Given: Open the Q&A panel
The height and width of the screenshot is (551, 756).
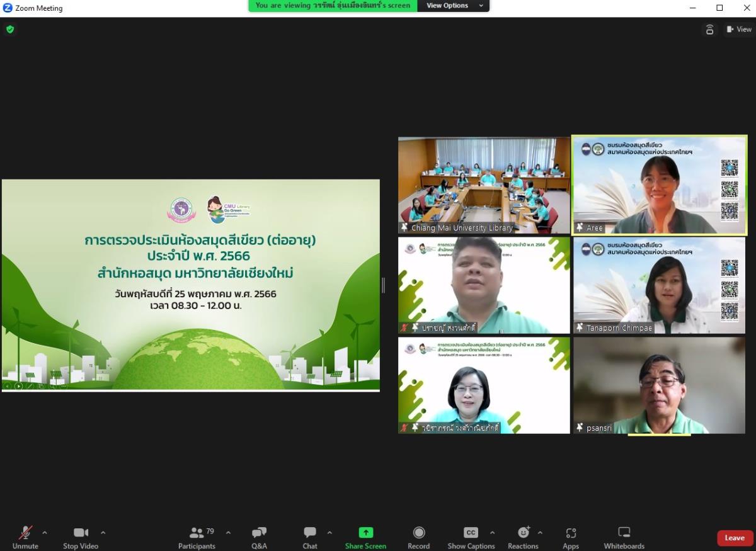Looking at the screenshot, I should [x=259, y=537].
